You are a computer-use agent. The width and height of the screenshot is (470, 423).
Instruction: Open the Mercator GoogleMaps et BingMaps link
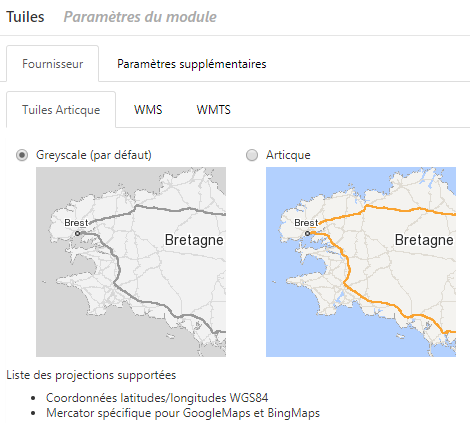pyautogui.click(x=183, y=413)
